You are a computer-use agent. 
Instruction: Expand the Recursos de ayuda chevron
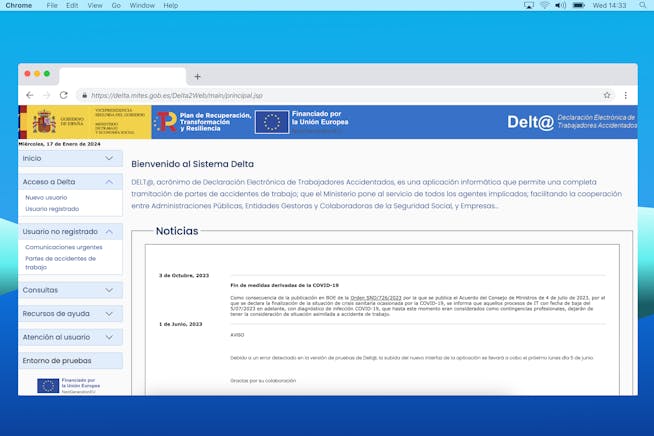[109, 314]
